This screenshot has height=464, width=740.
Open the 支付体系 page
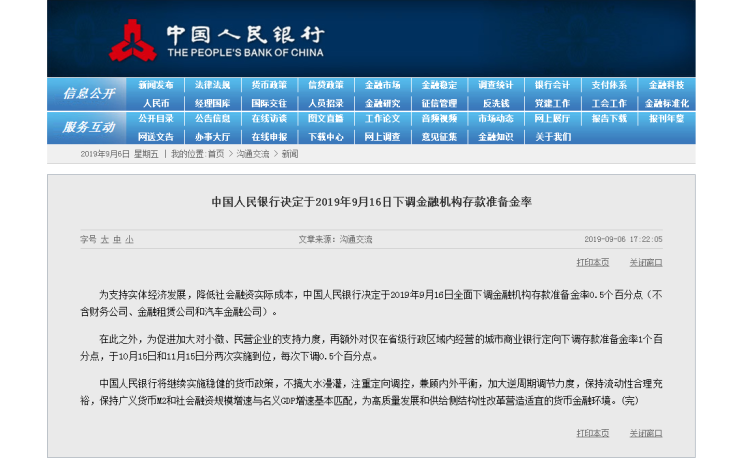[x=609, y=85]
